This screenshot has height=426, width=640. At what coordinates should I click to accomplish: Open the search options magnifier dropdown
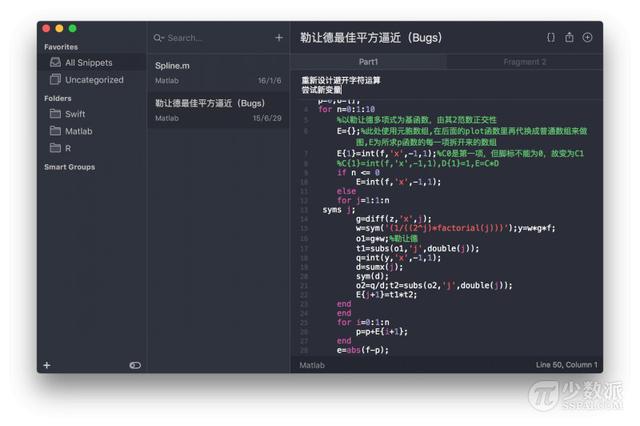tap(159, 38)
